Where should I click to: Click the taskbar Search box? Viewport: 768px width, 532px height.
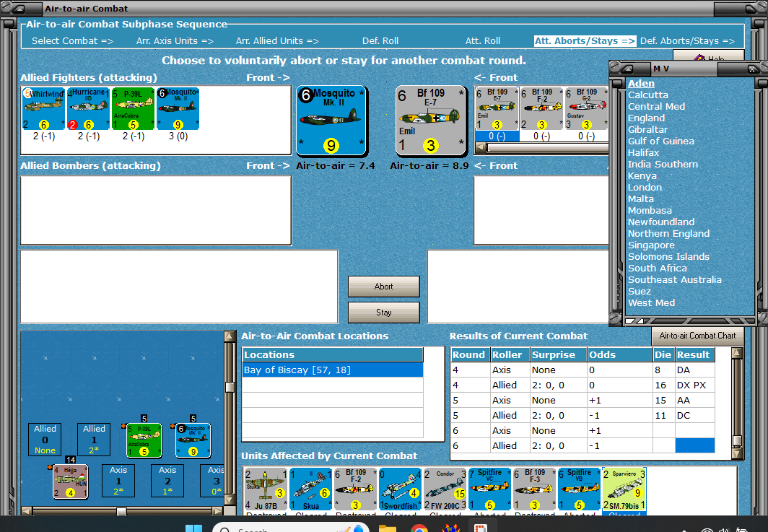coord(290,528)
